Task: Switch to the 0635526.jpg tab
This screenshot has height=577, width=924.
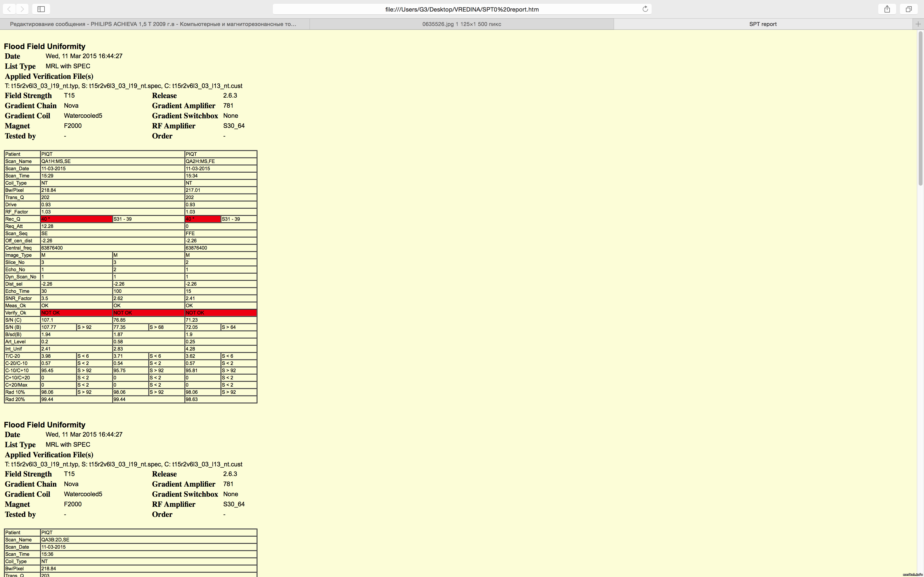Action: 461,24
